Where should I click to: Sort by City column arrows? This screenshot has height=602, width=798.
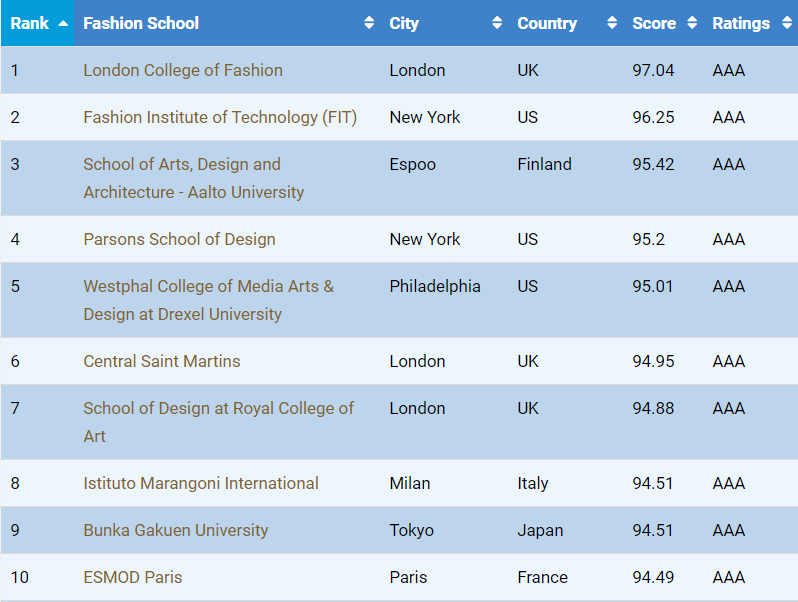[x=497, y=23]
